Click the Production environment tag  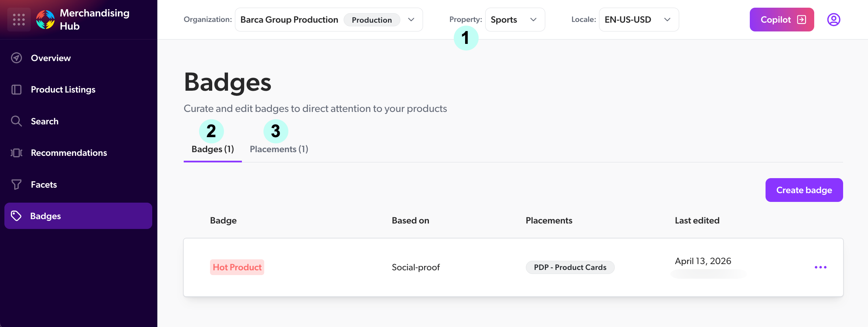click(x=372, y=20)
